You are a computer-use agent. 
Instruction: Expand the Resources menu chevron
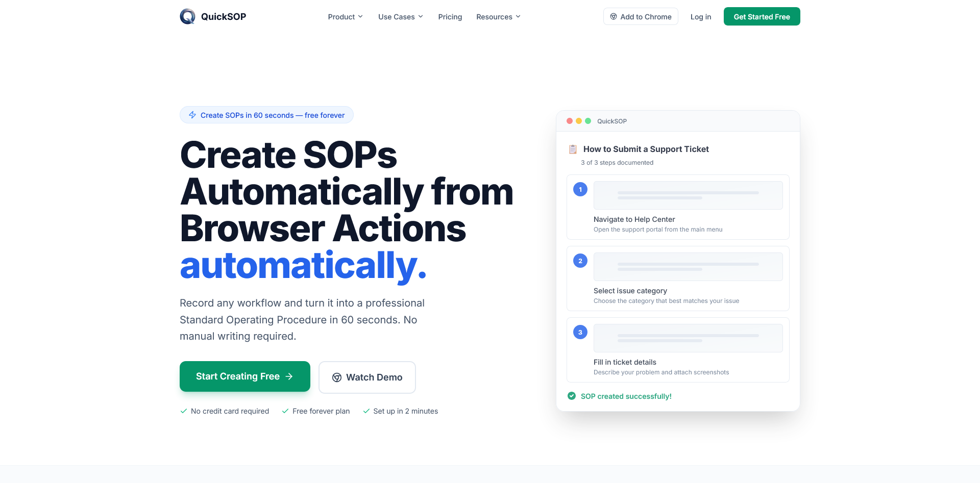(x=518, y=17)
